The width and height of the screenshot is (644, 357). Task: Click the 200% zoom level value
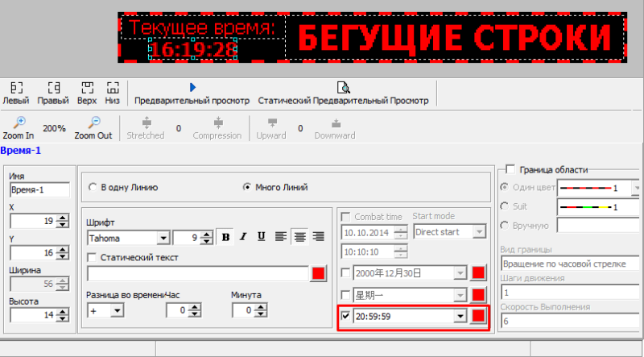(54, 128)
